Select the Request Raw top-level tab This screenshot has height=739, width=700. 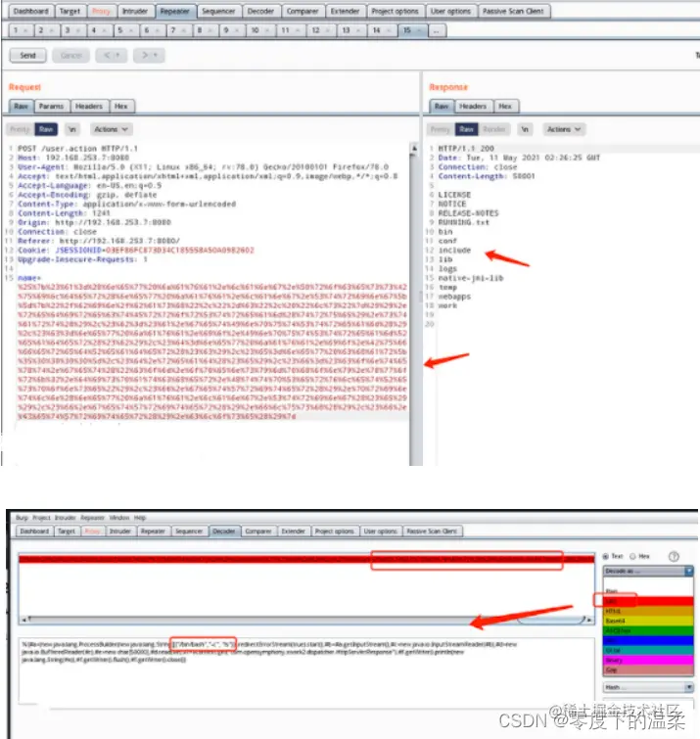tap(21, 107)
